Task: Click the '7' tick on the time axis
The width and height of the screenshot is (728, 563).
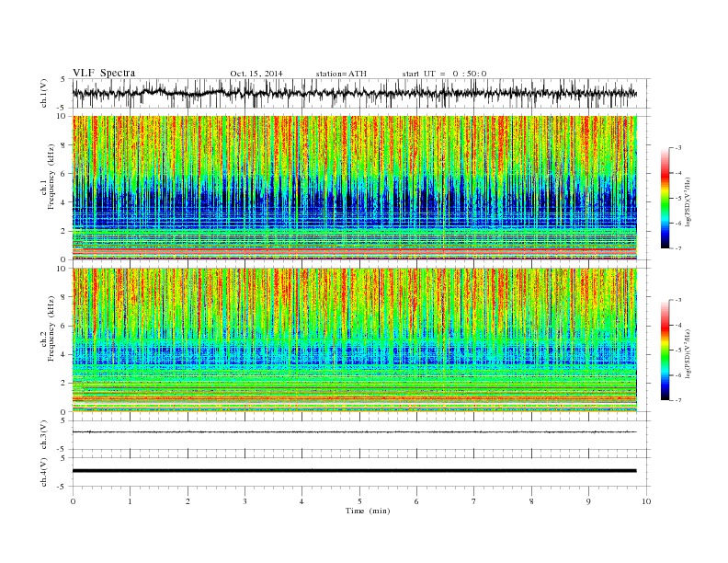Action: click(x=474, y=501)
